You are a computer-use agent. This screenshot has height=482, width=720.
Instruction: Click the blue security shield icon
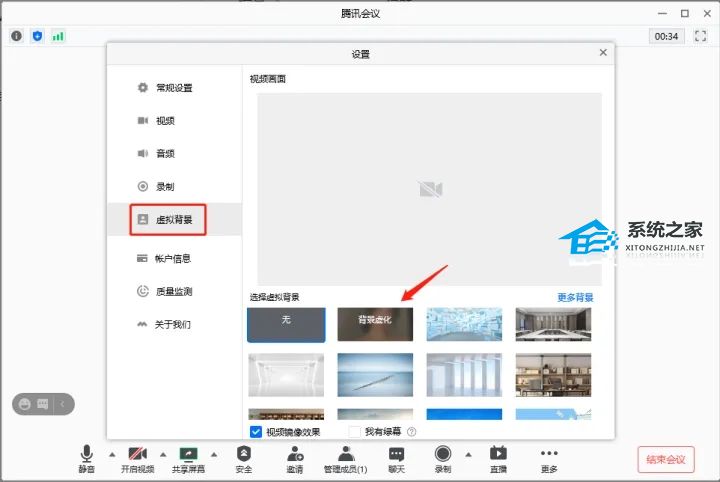point(38,35)
